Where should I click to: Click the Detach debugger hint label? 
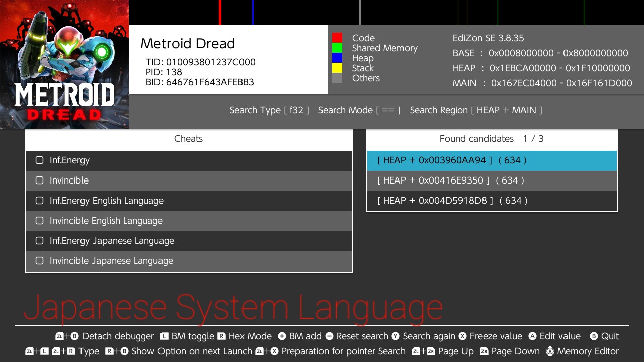click(118, 336)
